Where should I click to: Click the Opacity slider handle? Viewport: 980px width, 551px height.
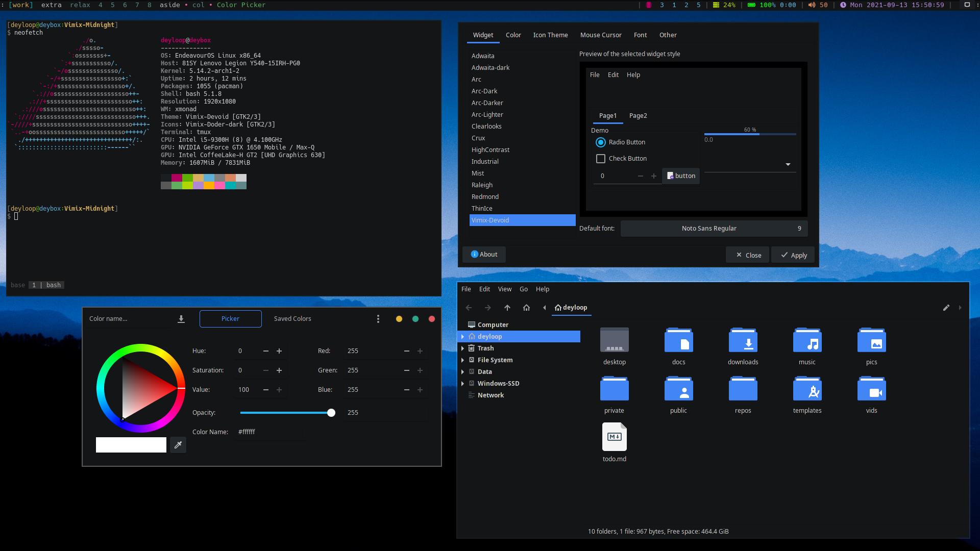click(331, 413)
